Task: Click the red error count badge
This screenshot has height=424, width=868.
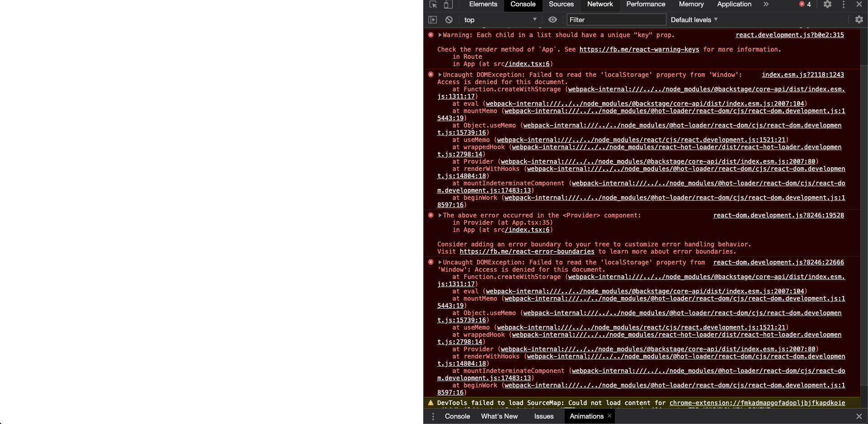Action: pyautogui.click(x=805, y=4)
